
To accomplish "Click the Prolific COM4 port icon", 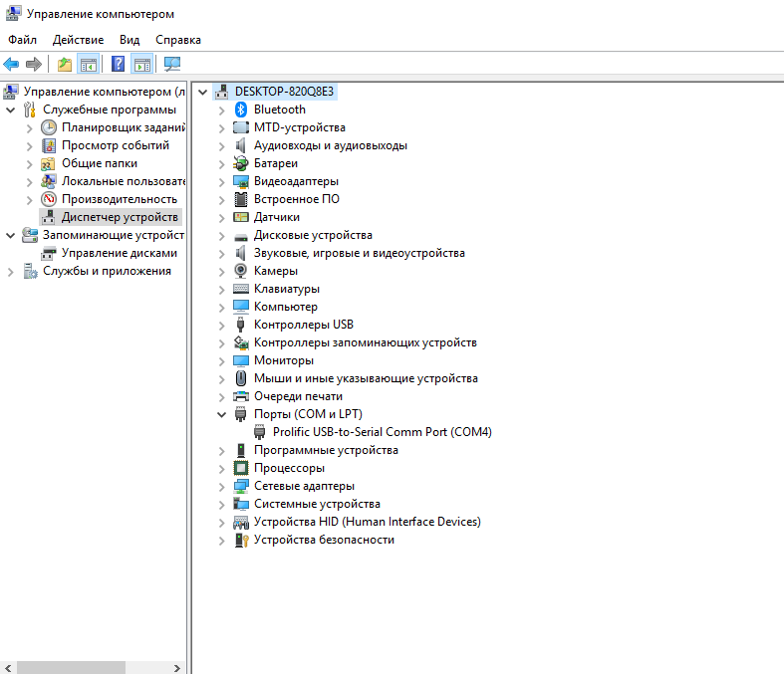I will tap(259, 432).
